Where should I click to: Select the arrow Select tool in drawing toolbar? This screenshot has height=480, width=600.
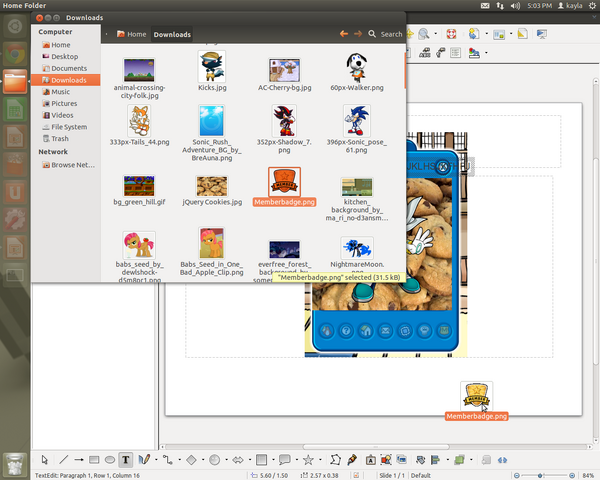pyautogui.click(x=45, y=460)
